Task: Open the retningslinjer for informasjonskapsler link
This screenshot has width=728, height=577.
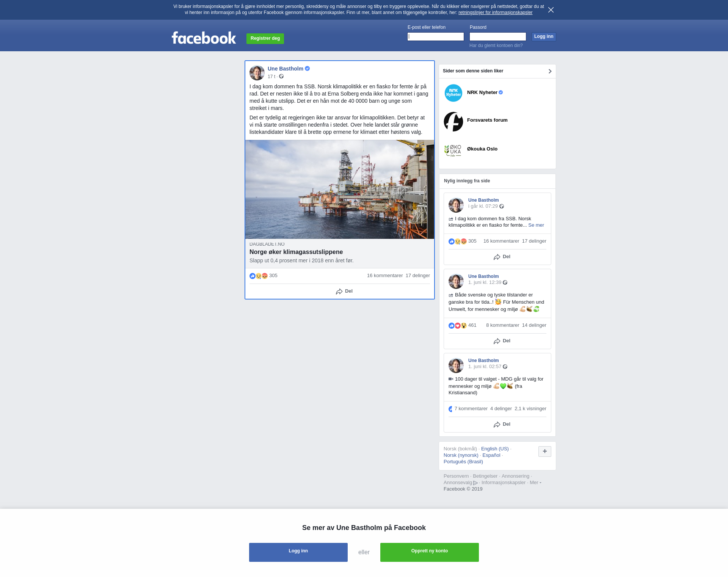Action: pyautogui.click(x=495, y=13)
